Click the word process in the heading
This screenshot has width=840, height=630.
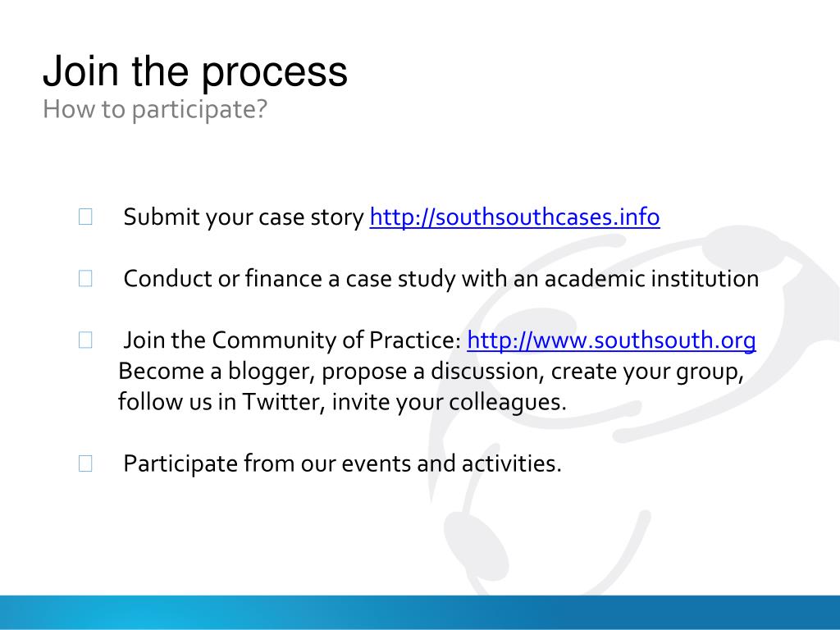[x=274, y=73]
